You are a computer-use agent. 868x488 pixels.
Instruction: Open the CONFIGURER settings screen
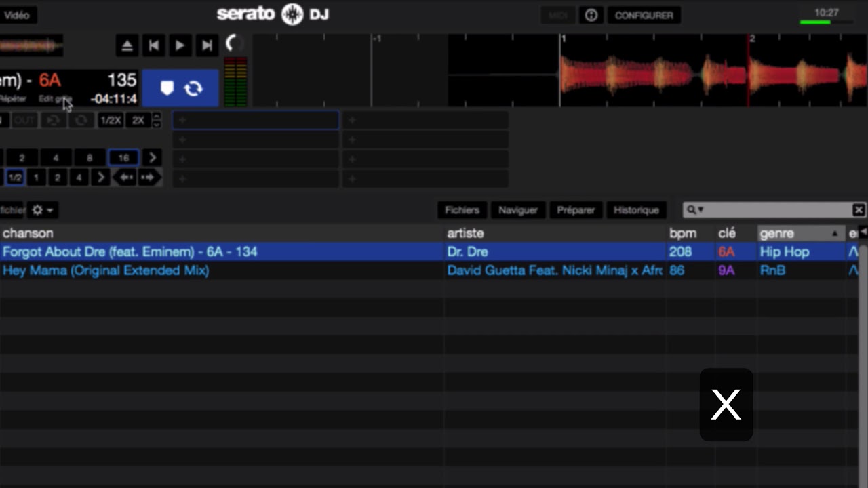pyautogui.click(x=644, y=15)
